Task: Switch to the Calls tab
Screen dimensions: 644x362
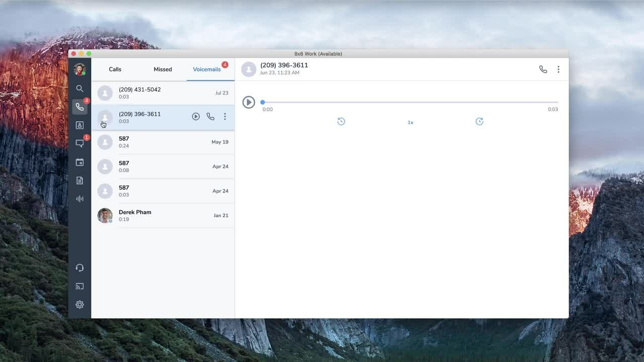Action: click(x=115, y=69)
